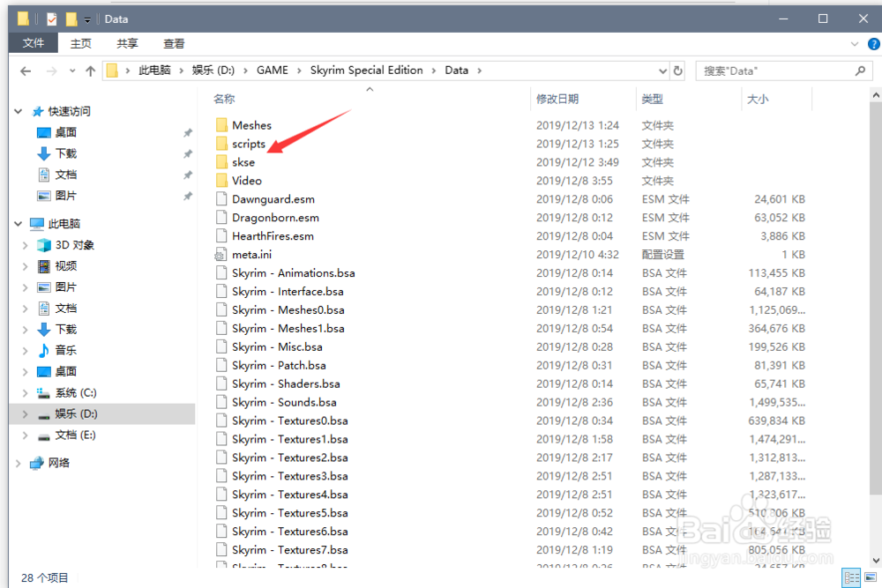This screenshot has width=882, height=588.
Task: Open the 主页 ribbon tab
Action: point(80,43)
